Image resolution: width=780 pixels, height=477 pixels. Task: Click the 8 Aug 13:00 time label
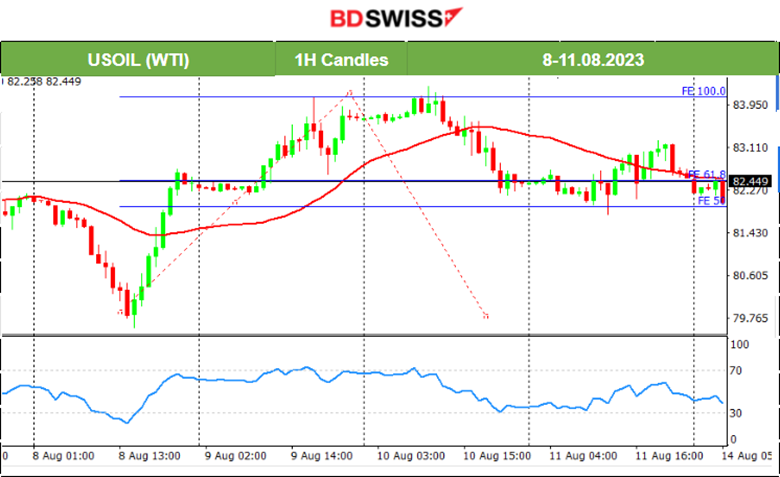click(149, 456)
